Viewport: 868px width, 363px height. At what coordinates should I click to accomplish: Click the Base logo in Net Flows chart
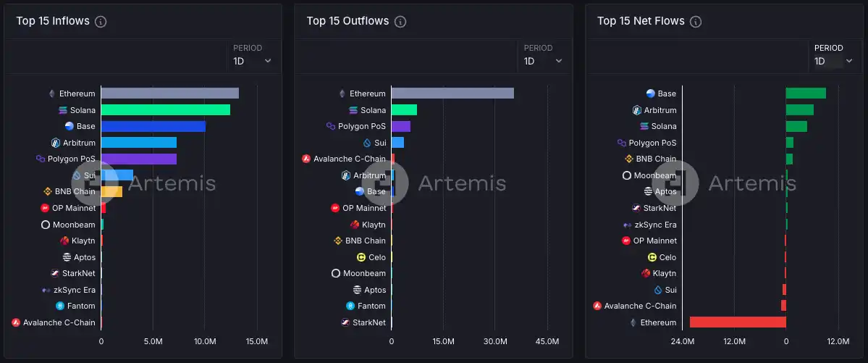(650, 93)
